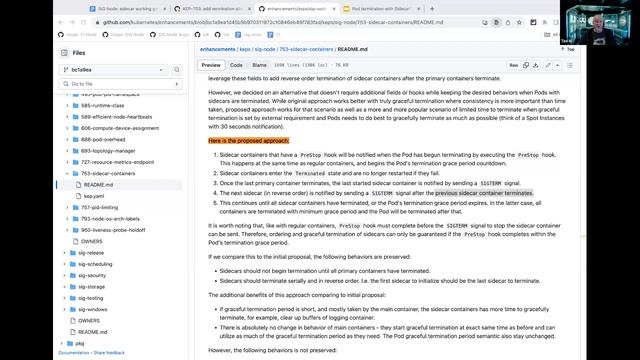640x360 pixels.
Task: Click the SIG Node Bugs bookmark
Action: pos(169,35)
